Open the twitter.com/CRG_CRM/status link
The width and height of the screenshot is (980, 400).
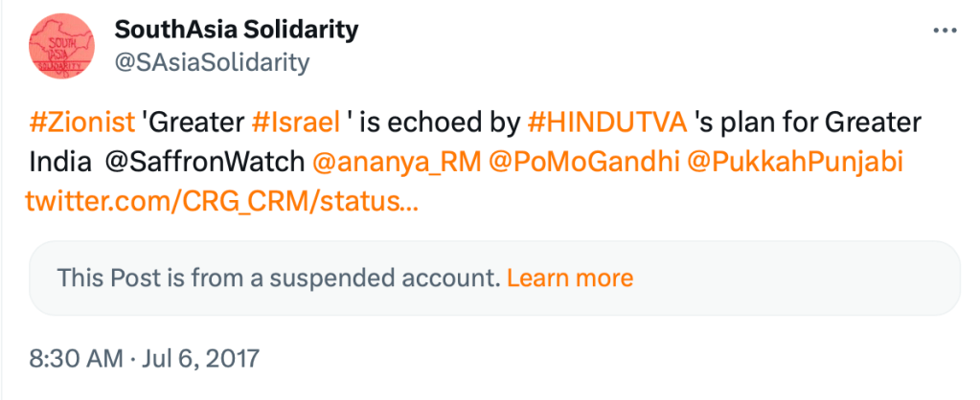tap(221, 202)
